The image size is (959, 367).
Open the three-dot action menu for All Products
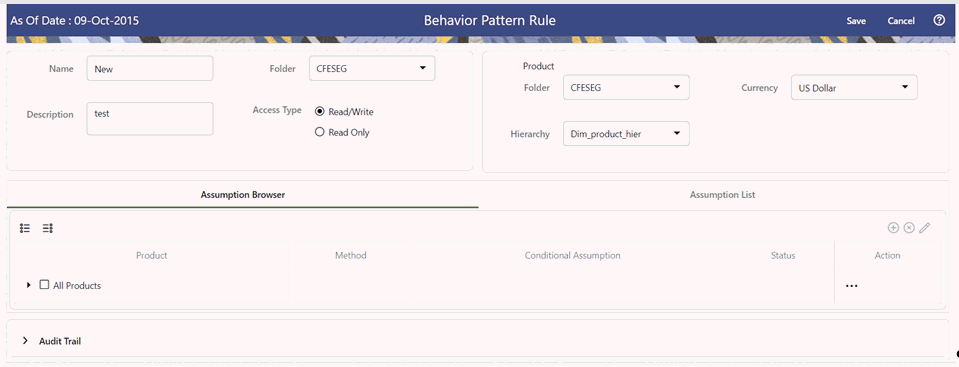pos(851,286)
